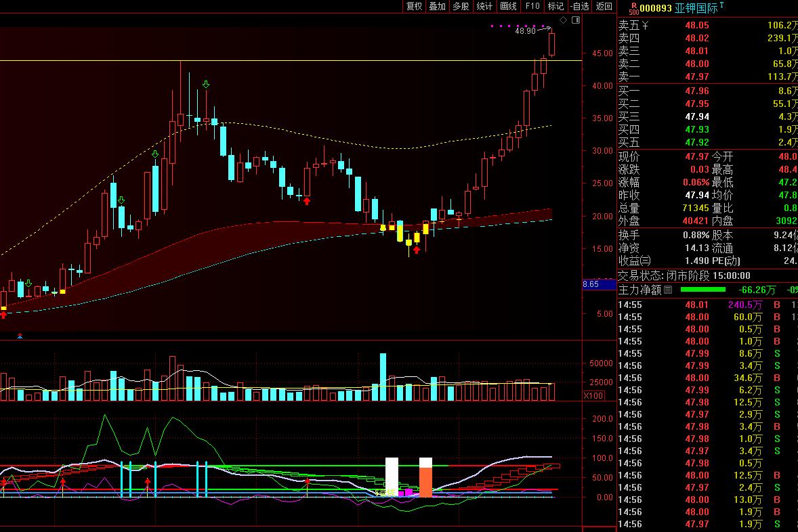Click stock code 000893

(656, 9)
